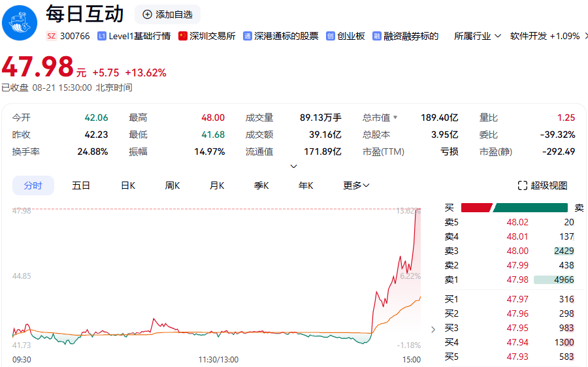This screenshot has height=367, width=588.
Task: Switch to 月K chart tab
Action: tap(217, 185)
